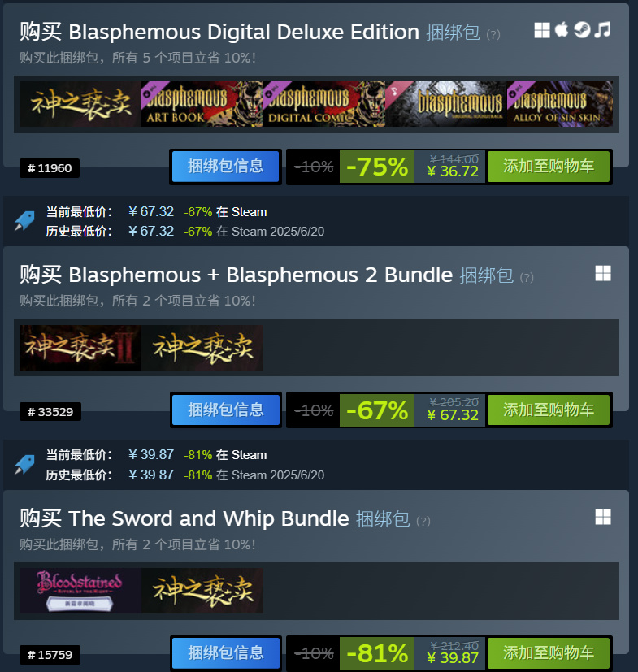638x672 pixels.
Task: Click the Windows icon on Sword and Whip Bundle
Action: pos(603,517)
